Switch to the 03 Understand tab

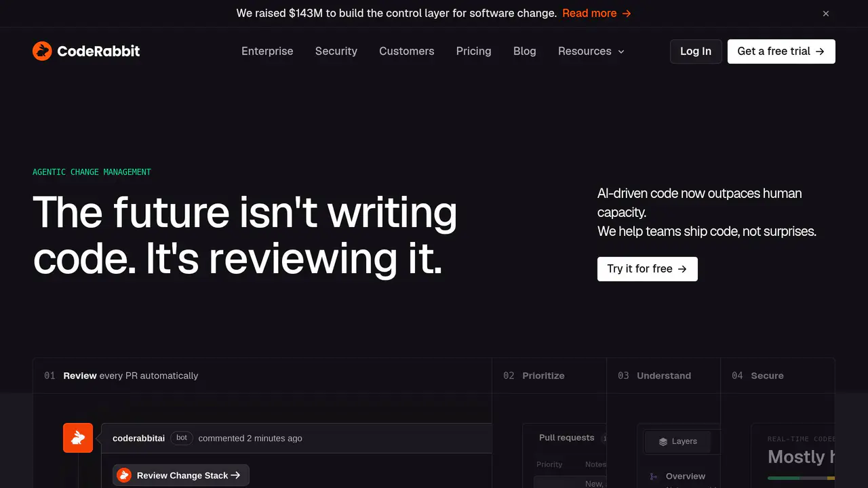(663, 375)
